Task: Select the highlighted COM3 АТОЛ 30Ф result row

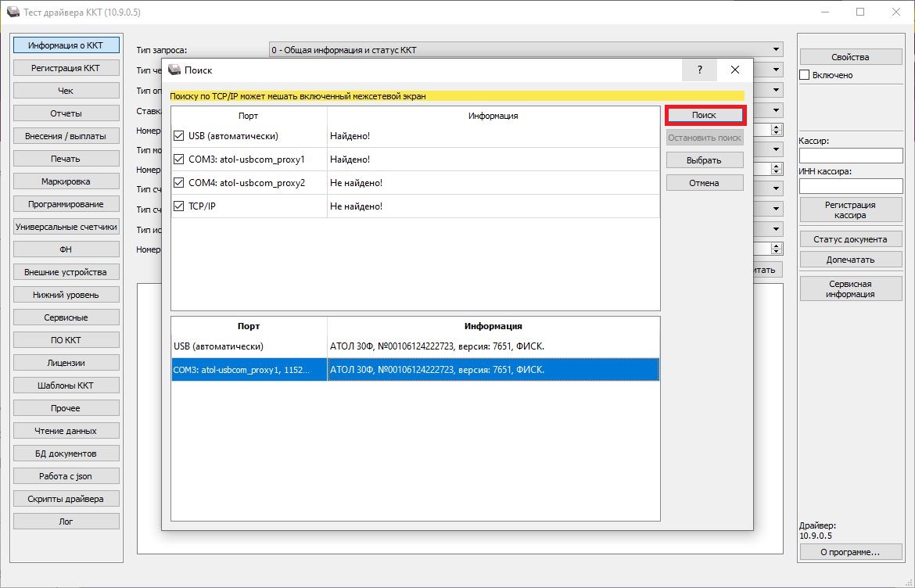Action: 414,370
